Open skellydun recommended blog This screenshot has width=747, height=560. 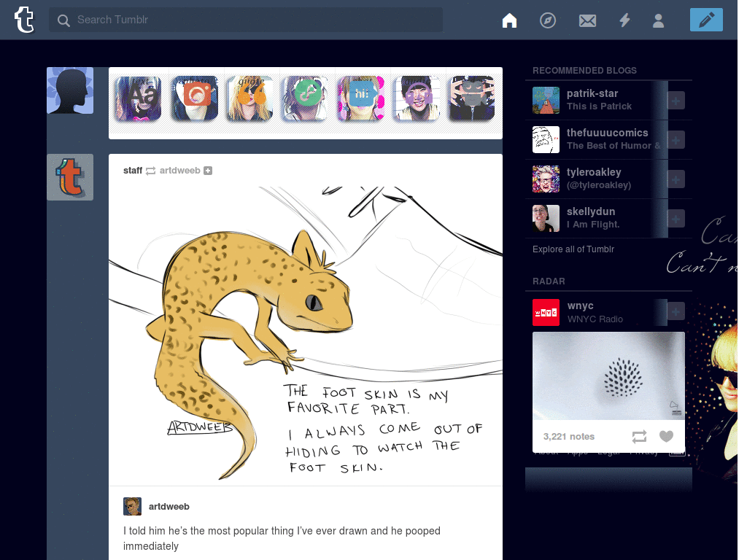point(591,211)
